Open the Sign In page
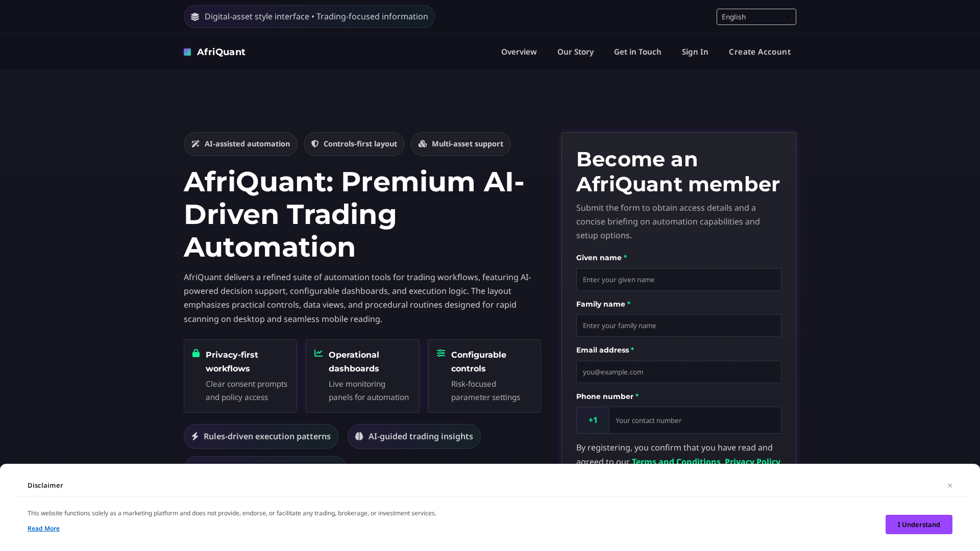980x551 pixels. pos(695,52)
